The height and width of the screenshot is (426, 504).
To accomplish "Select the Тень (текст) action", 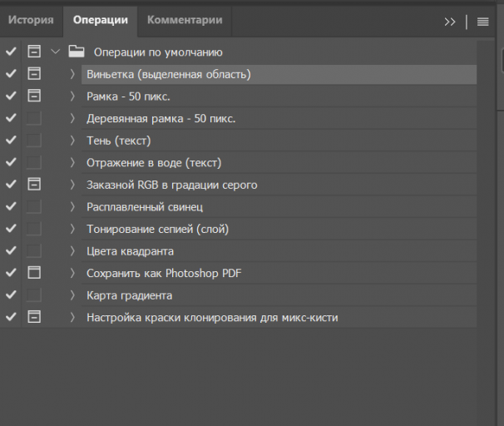I will 279,141.
